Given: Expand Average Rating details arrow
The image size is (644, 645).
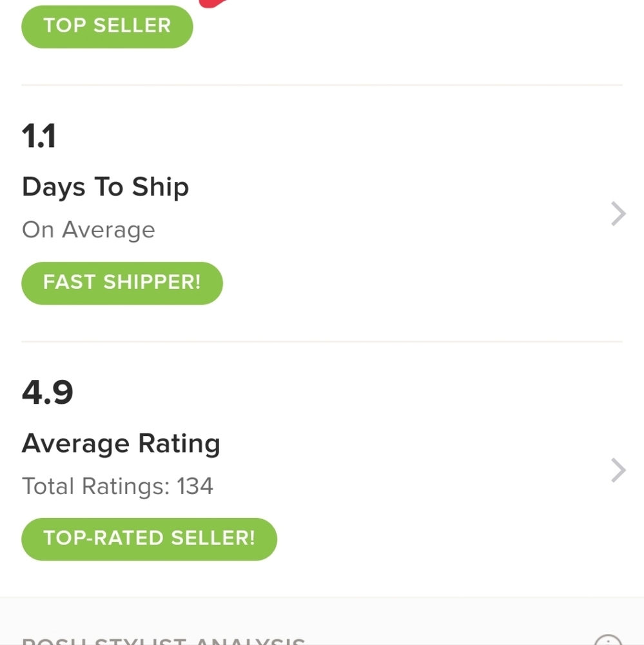Looking at the screenshot, I should pos(618,471).
